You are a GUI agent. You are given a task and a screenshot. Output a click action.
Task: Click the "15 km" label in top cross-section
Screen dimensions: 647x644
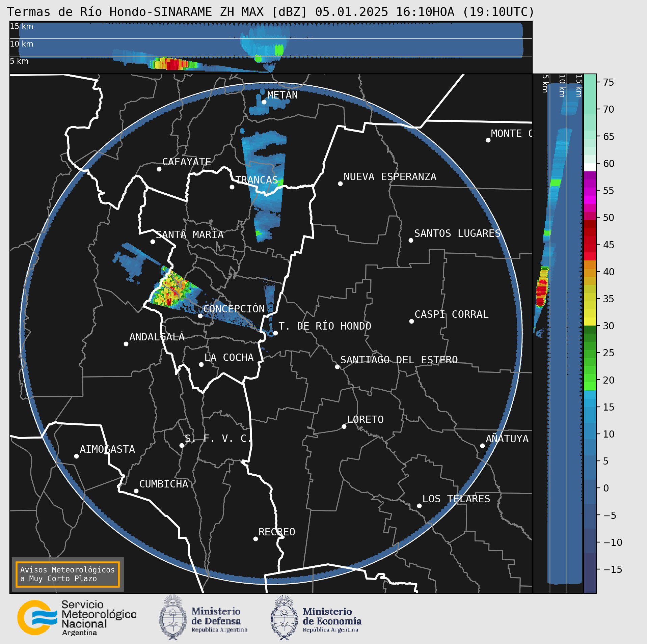[x=21, y=26]
